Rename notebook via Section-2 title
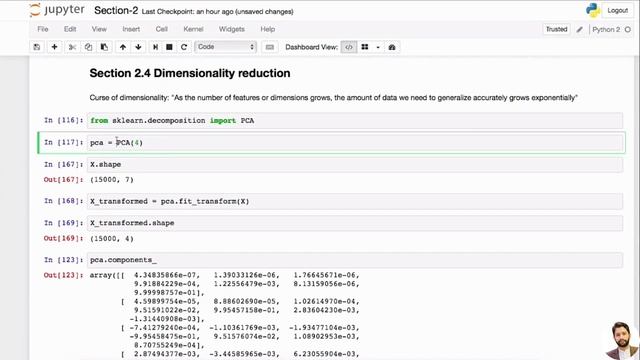Viewport: 640px width, 360px height. (116, 11)
